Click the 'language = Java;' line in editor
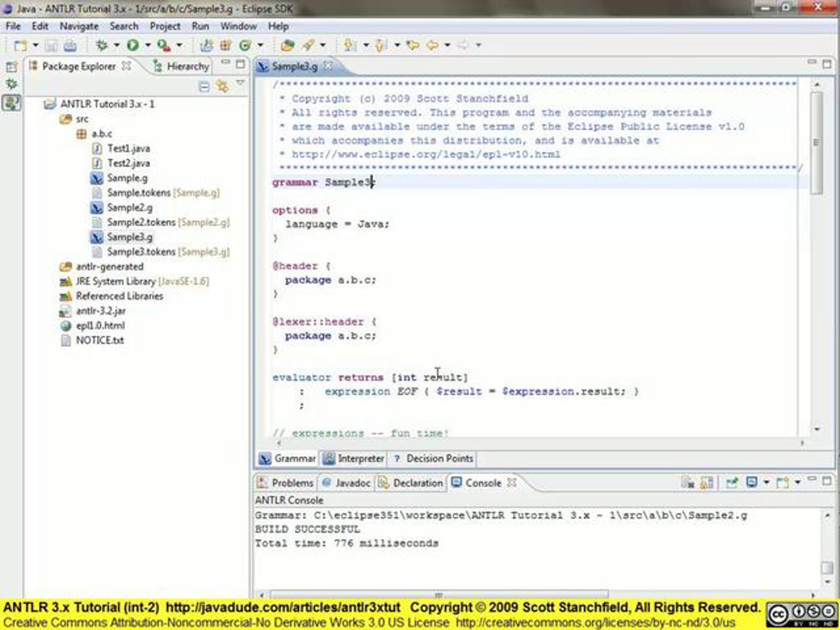 (x=337, y=224)
